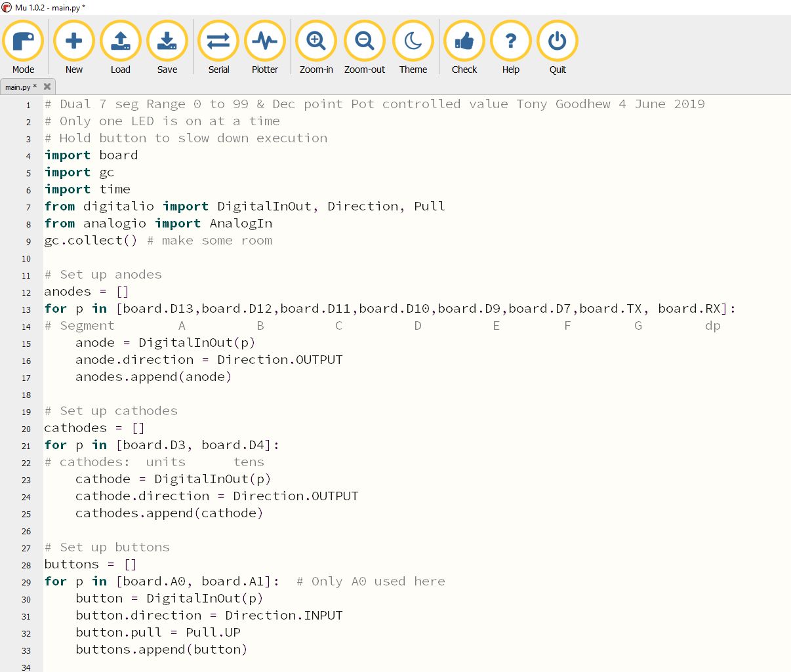The width and height of the screenshot is (791, 672).
Task: Zoom-in the editor text
Action: pos(316,41)
